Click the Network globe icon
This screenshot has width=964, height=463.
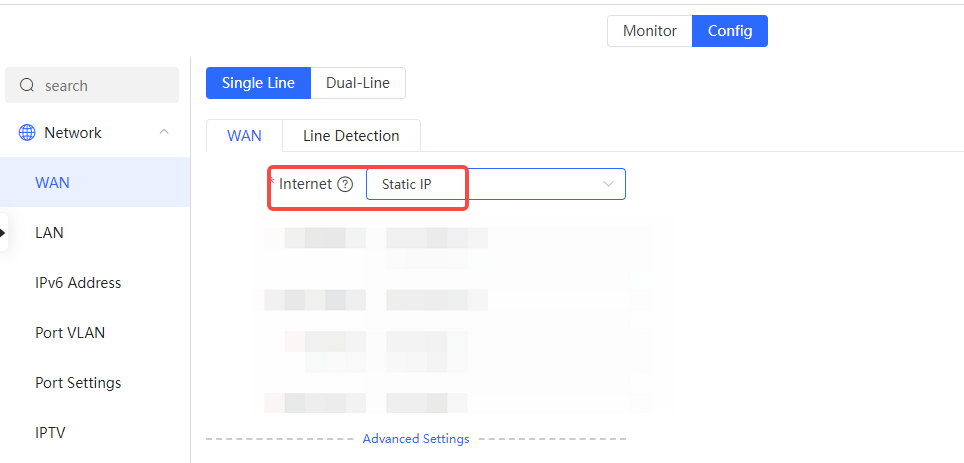(27, 133)
